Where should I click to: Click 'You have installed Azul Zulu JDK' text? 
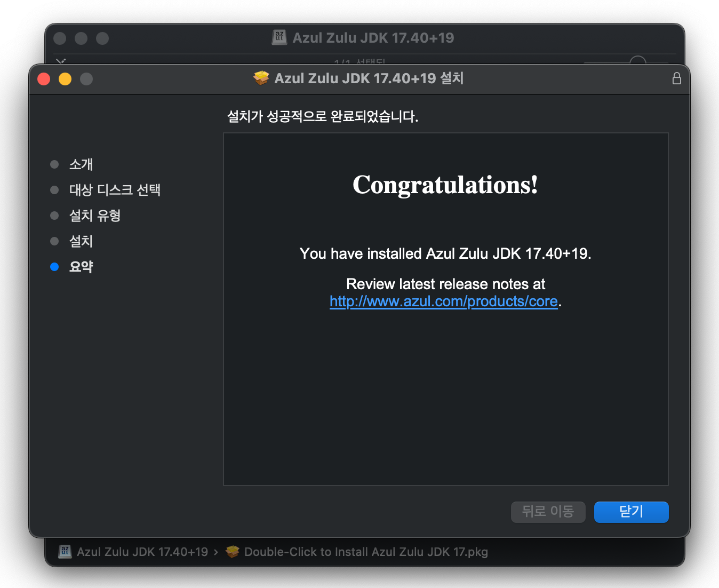[x=445, y=253]
